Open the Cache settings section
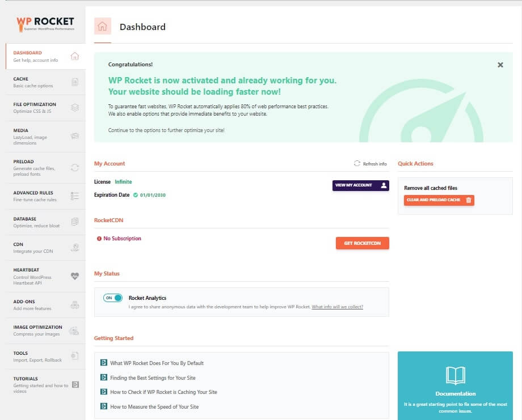522x420 pixels. point(45,82)
